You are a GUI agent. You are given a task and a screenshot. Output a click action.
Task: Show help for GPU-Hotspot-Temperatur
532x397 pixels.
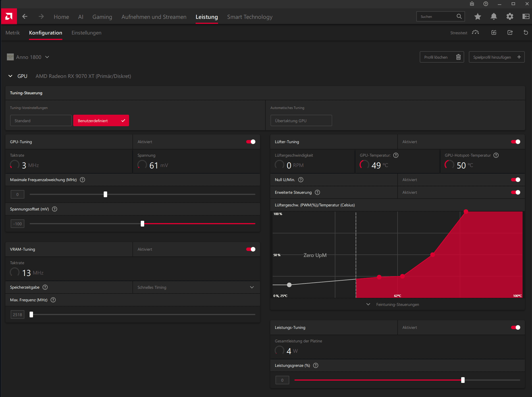[496, 155]
